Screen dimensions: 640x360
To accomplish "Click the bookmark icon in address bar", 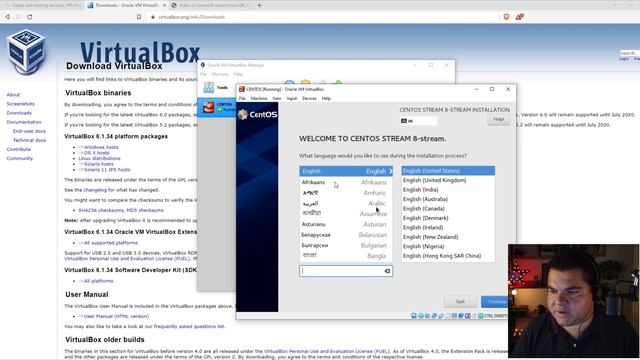I will coord(139,17).
